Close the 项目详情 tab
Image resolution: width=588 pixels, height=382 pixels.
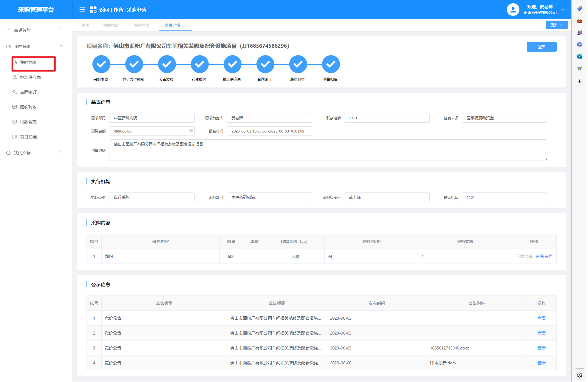pyautogui.click(x=184, y=26)
